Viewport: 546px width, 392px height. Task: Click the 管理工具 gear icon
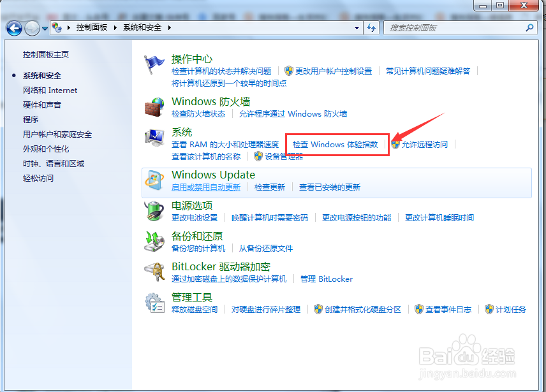[154, 302]
